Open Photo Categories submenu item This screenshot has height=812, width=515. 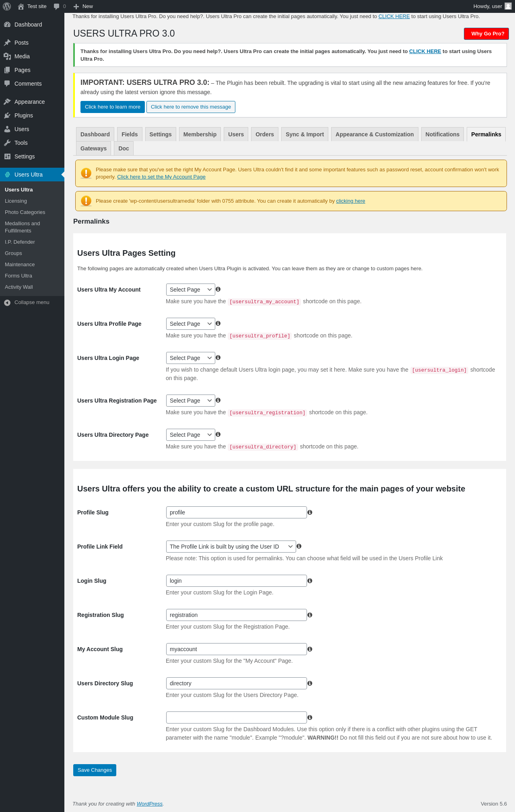coord(32,212)
